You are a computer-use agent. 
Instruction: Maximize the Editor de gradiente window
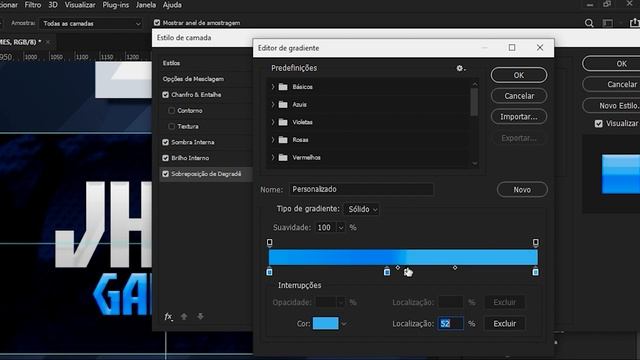click(512, 48)
